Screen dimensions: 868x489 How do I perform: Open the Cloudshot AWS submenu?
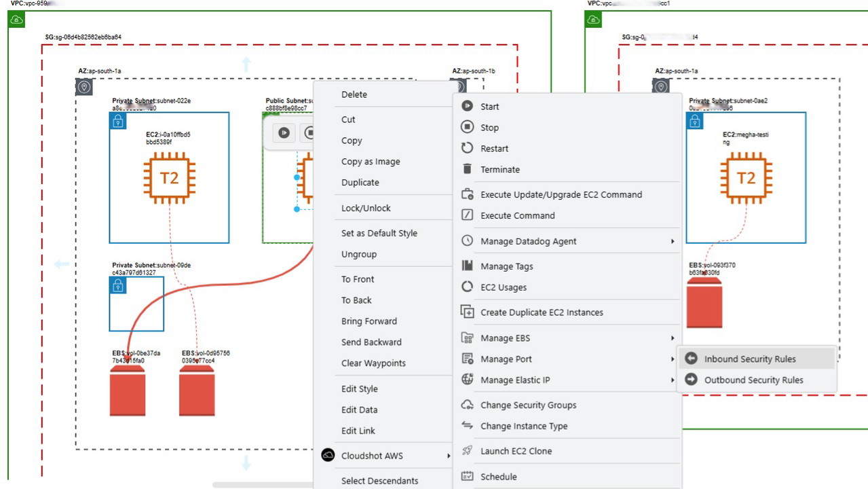pyautogui.click(x=449, y=456)
